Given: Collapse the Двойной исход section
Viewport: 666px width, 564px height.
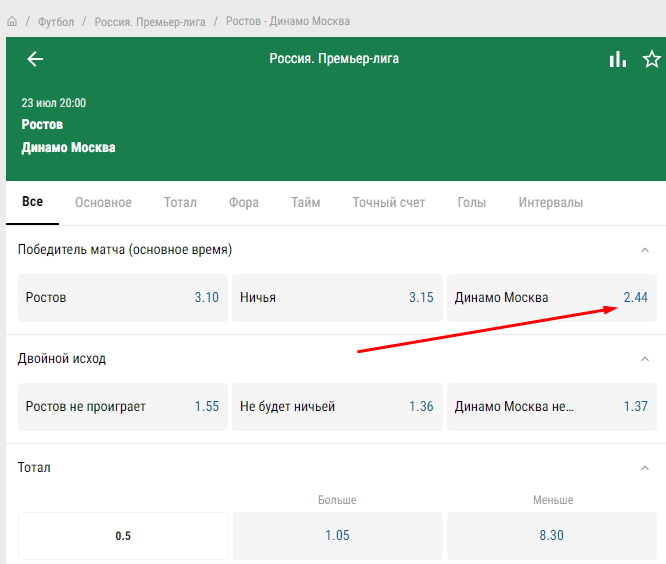Looking at the screenshot, I should click(645, 359).
